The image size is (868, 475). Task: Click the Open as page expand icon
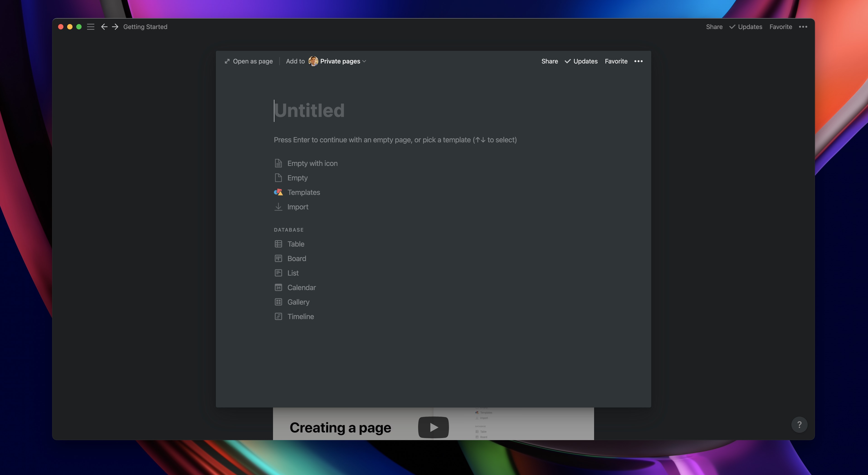click(227, 61)
